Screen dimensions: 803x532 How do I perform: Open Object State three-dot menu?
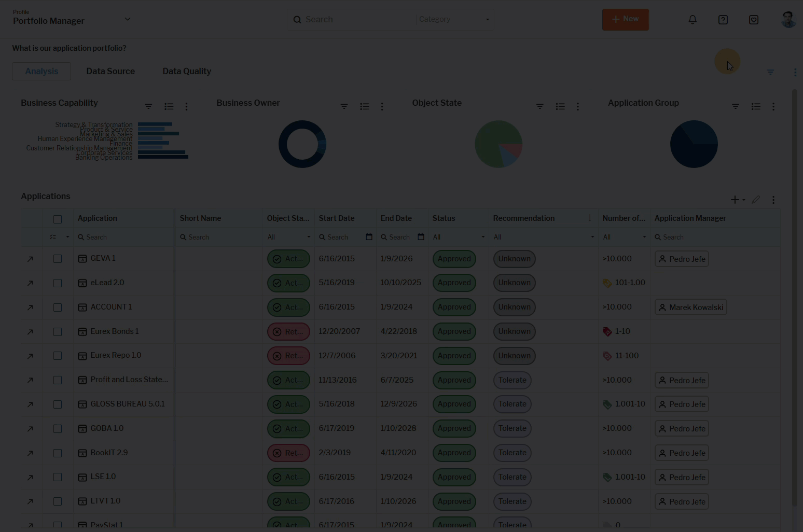pyautogui.click(x=578, y=106)
